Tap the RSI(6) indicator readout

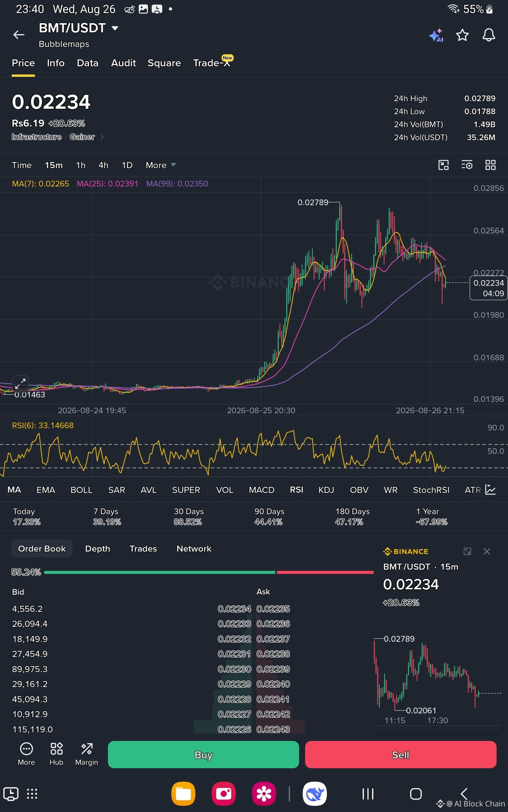(x=43, y=425)
